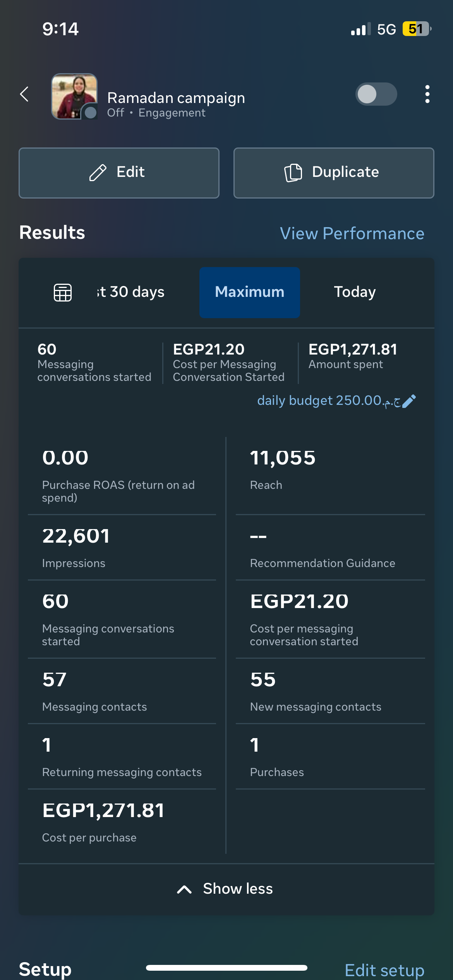Select the Maximum time range tab
453x980 pixels.
[x=250, y=292]
